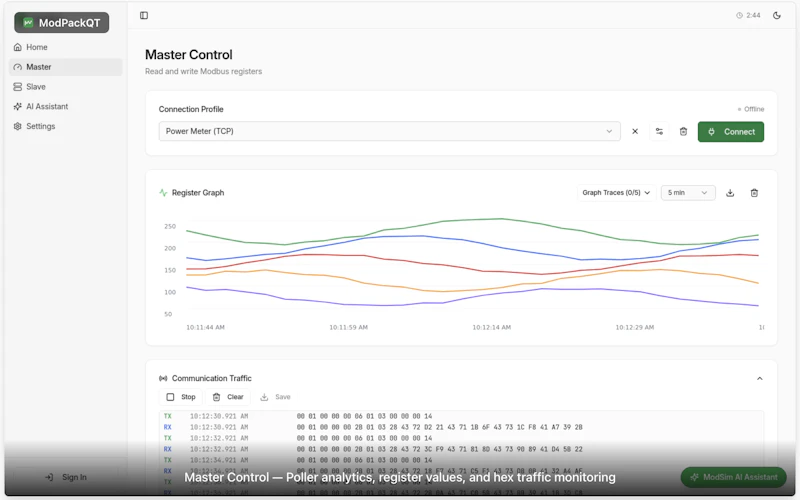Click the Settings gear icon

17,126
